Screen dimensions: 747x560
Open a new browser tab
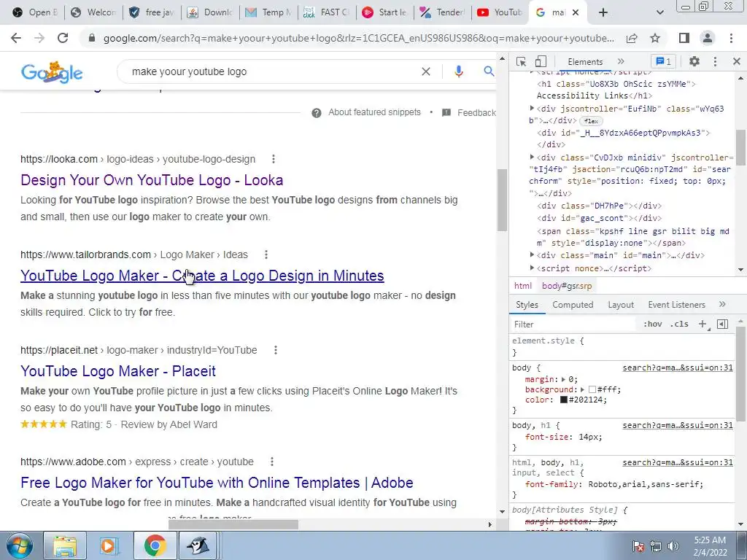pos(603,12)
